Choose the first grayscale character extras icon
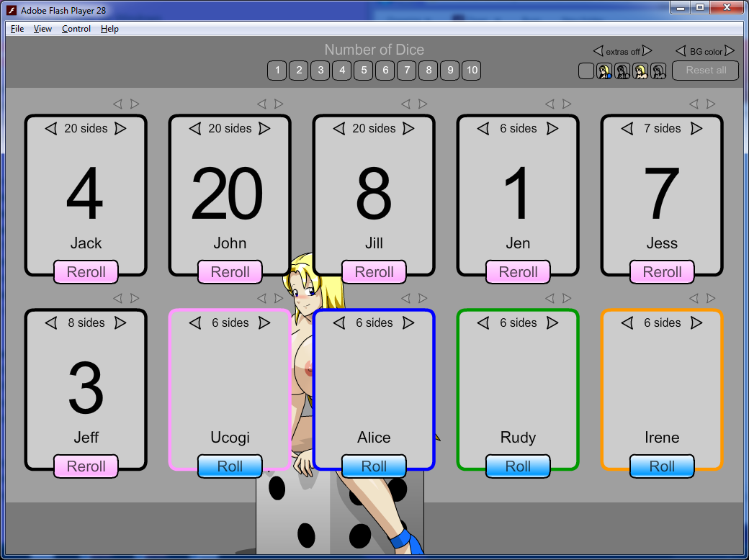The width and height of the screenshot is (749, 560). click(x=622, y=71)
